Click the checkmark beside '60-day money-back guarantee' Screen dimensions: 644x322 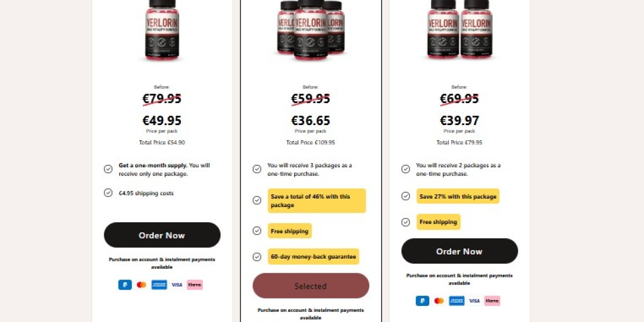click(x=257, y=257)
